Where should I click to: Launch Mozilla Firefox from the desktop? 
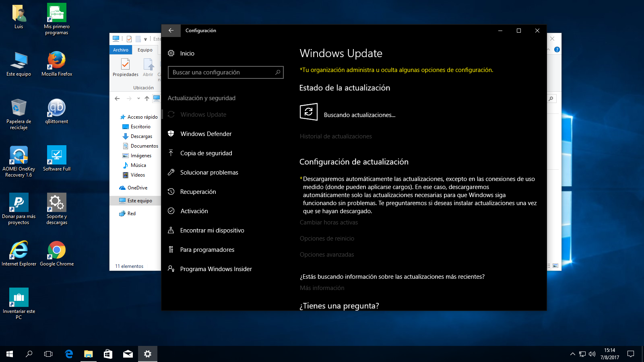pyautogui.click(x=57, y=64)
